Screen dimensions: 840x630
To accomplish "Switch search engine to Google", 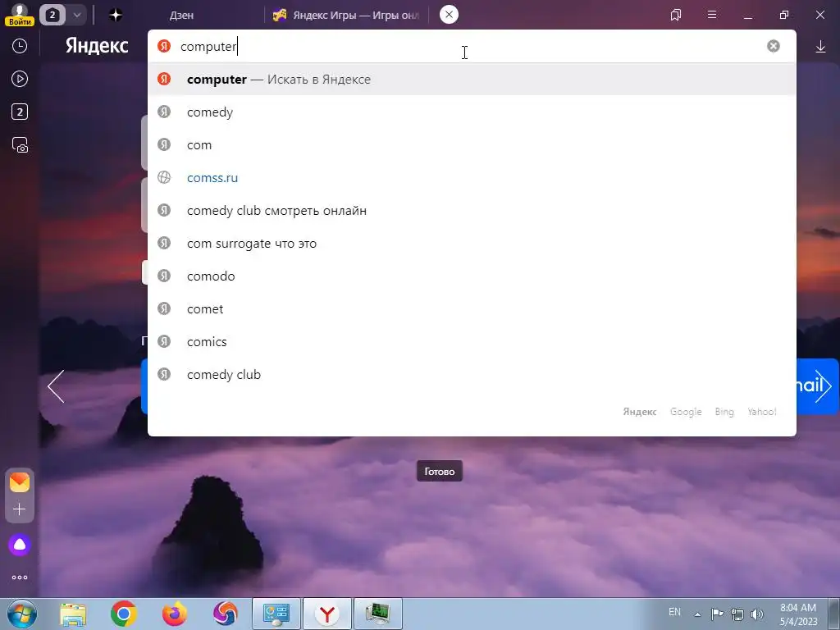I will pos(686,412).
